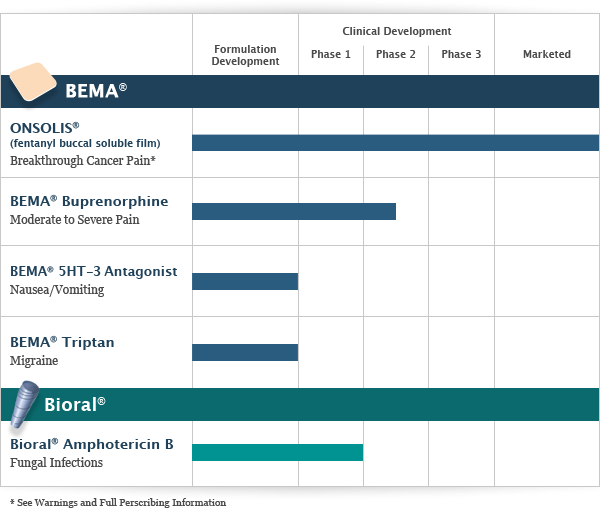Screen dimensions: 600x520
Task: Select the BEMA Buprenorphine product name
Action: point(89,201)
